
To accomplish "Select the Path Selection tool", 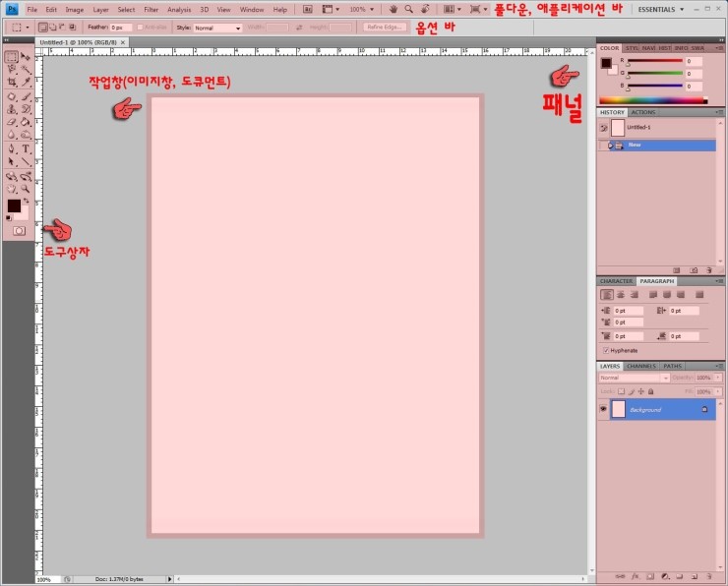I will coord(12,161).
